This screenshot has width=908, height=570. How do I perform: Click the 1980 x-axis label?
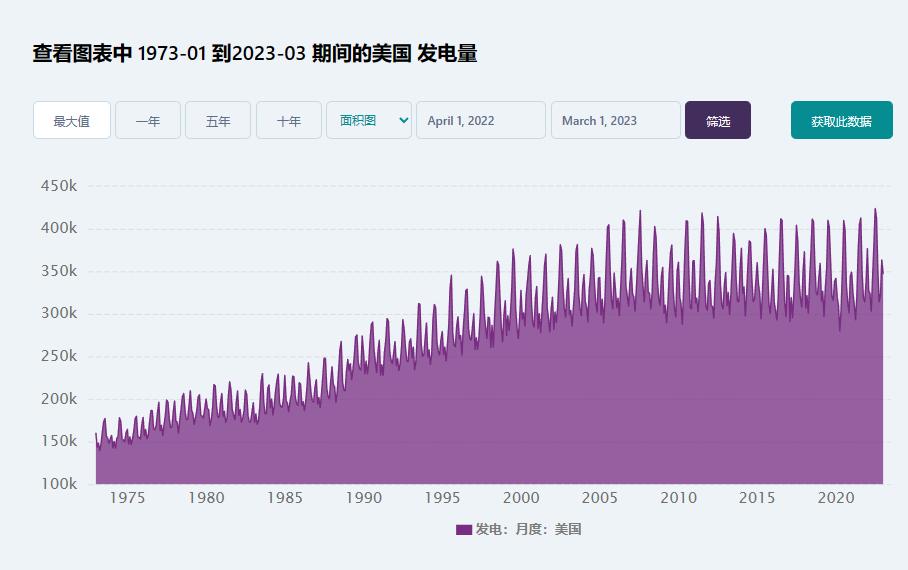(206, 498)
